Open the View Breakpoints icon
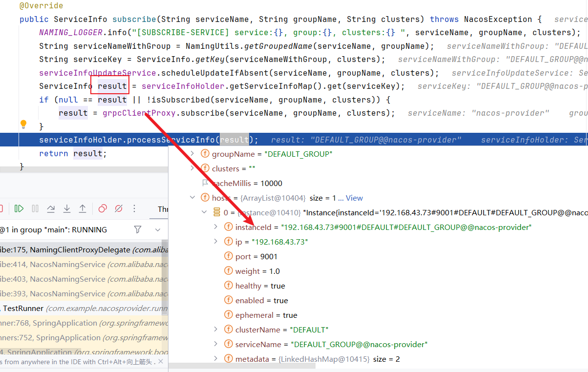This screenshot has height=372, width=588. [x=103, y=209]
